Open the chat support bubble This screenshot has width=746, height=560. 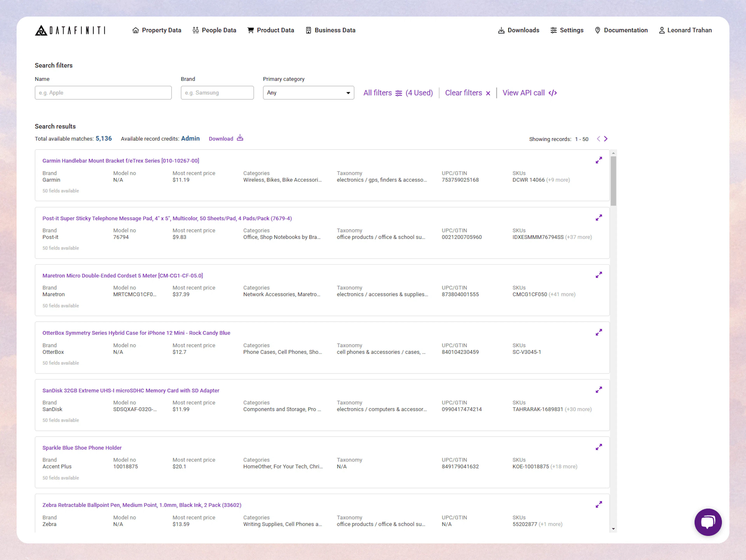(708, 522)
